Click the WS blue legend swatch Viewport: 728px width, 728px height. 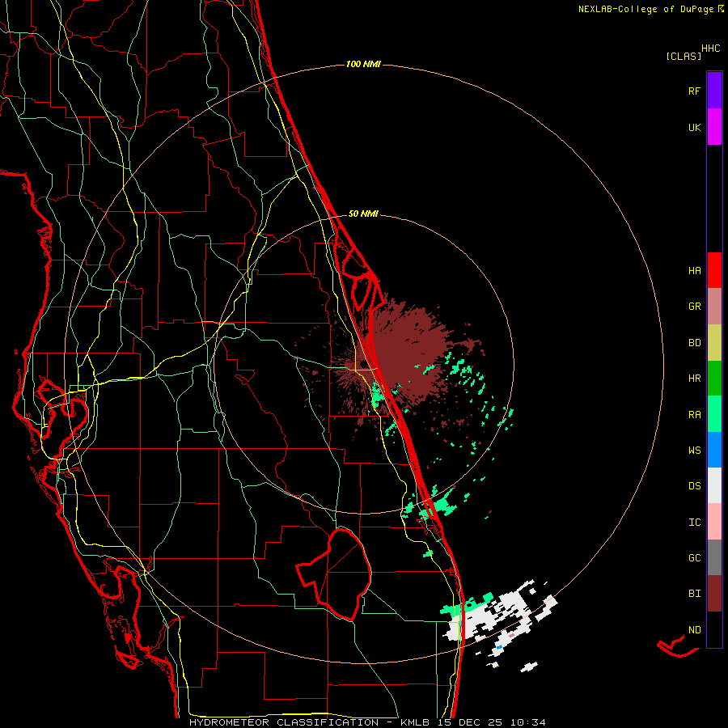[714, 450]
